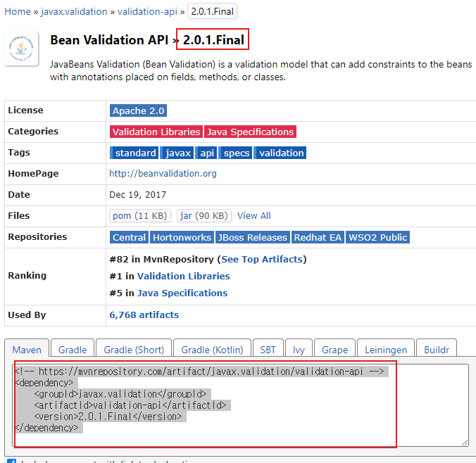Screen dimensions: 476x463
Task: Open View All files link
Action: pos(253,216)
